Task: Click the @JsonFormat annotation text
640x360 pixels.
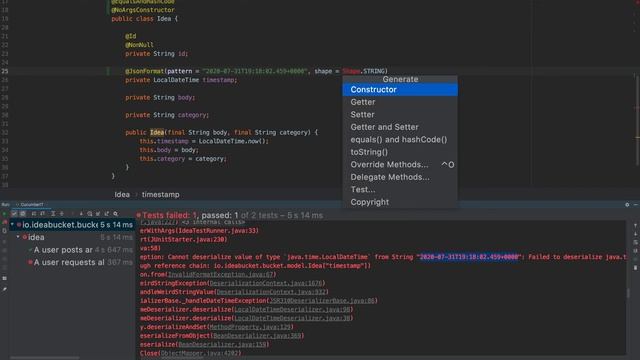Action: (144, 71)
